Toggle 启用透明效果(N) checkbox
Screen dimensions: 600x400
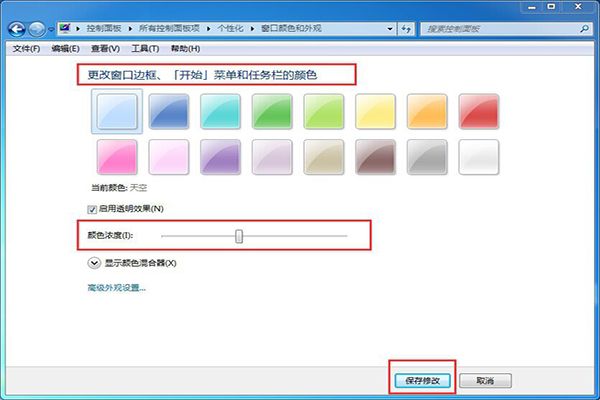coord(92,209)
